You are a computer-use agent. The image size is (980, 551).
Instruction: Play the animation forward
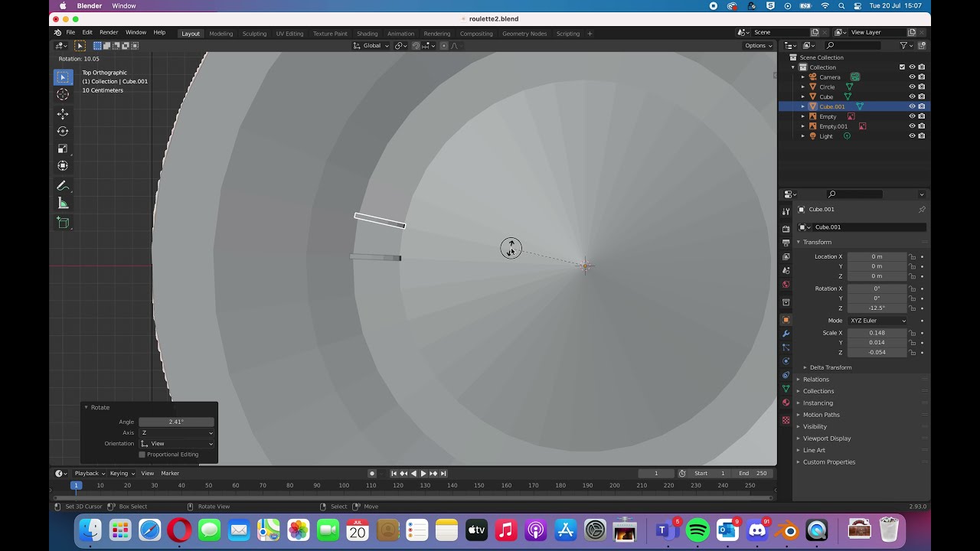pyautogui.click(x=423, y=474)
